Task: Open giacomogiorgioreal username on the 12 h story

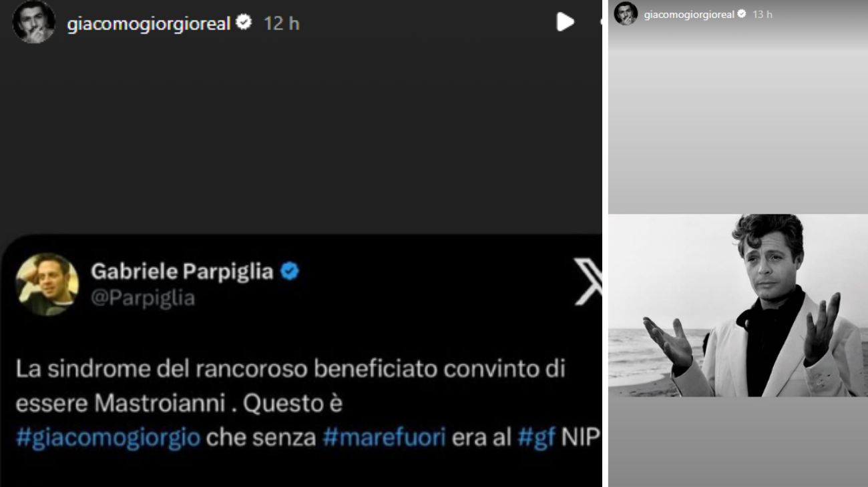Action: coord(149,23)
